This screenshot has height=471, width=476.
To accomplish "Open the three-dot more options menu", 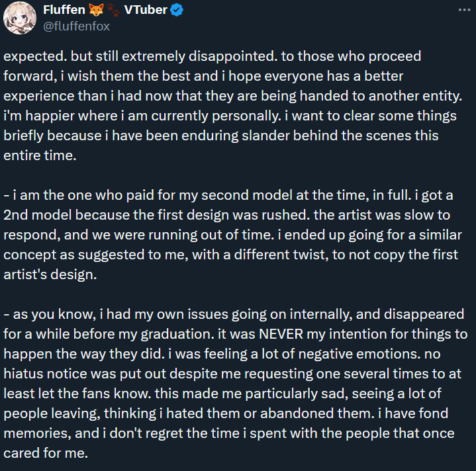I will (x=464, y=10).
